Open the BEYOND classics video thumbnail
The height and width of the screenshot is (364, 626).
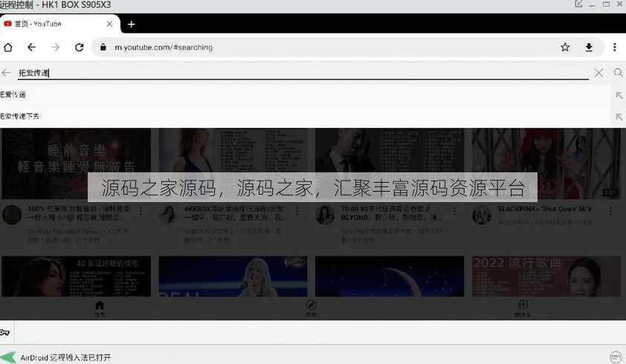tap(390, 163)
